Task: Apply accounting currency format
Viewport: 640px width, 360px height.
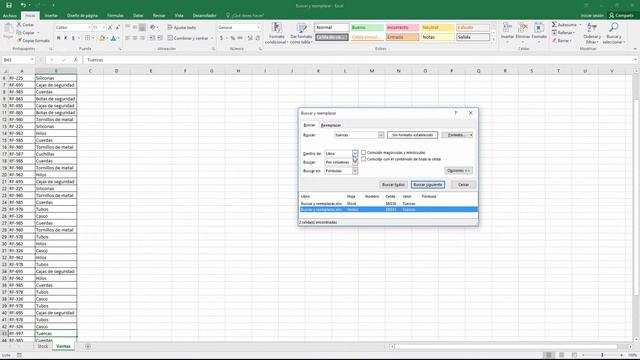Action: [222, 38]
